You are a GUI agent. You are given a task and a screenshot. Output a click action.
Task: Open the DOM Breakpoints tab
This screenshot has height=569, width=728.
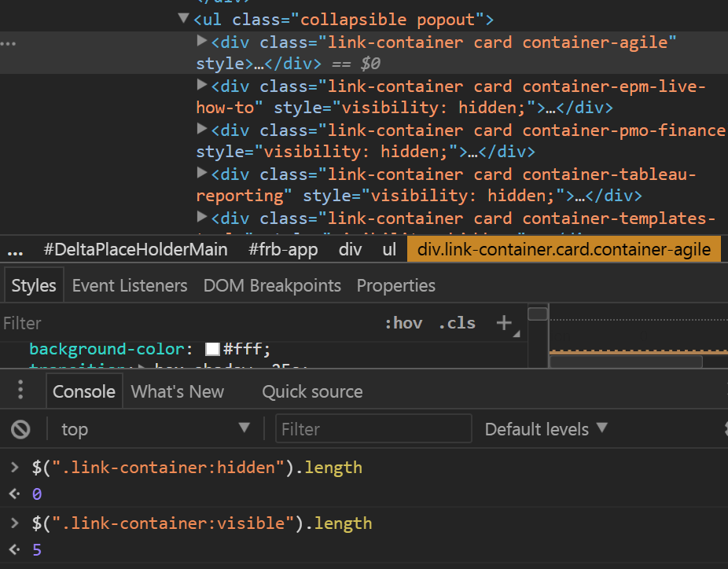coord(272,285)
